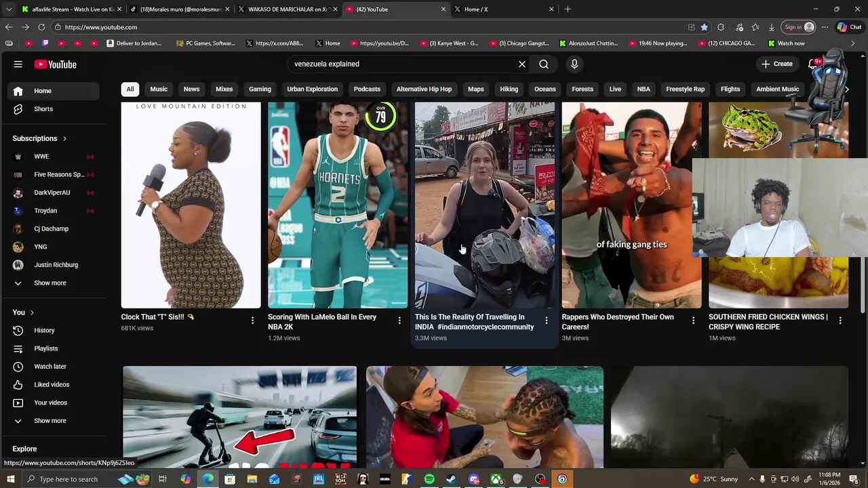Image resolution: width=868 pixels, height=488 pixels.
Task: Click the browser Sign in button
Action: (798, 27)
